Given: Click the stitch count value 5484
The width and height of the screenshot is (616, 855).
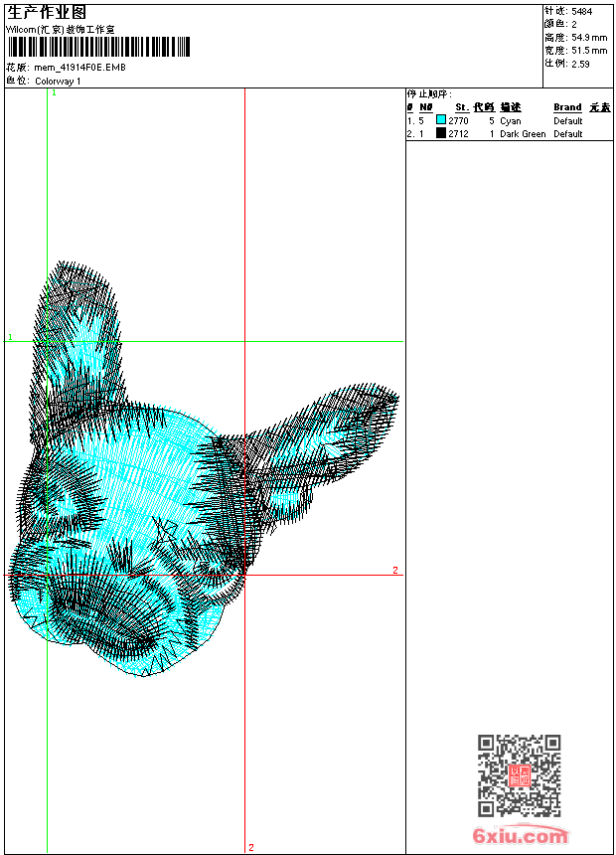Looking at the screenshot, I should click(581, 12).
